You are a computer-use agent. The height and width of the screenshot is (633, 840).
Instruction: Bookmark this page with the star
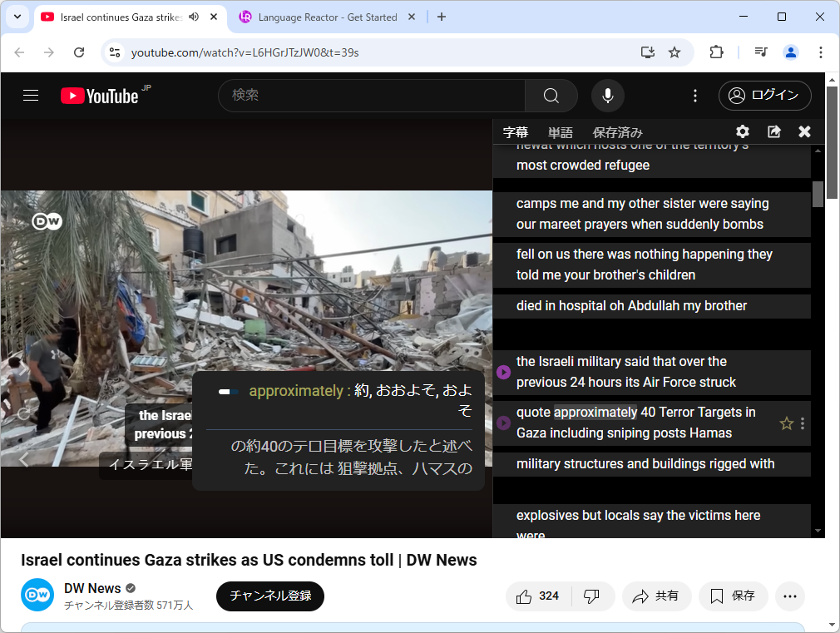[674, 52]
